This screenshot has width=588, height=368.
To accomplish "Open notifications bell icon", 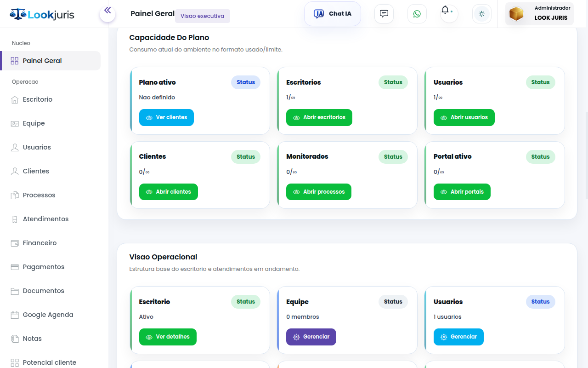I will point(445,11).
